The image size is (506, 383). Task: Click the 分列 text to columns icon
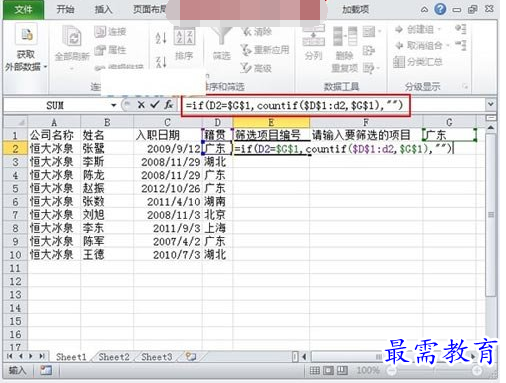pos(313,37)
